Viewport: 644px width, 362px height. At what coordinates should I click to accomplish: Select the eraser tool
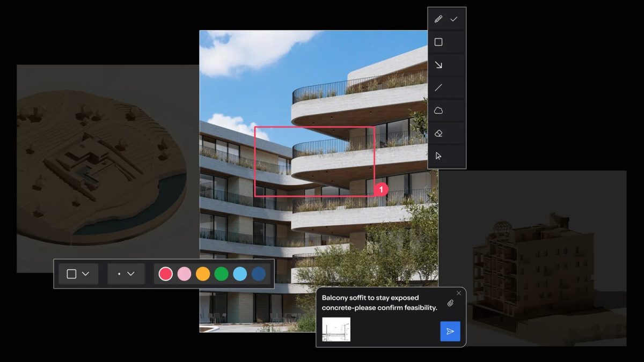point(438,133)
